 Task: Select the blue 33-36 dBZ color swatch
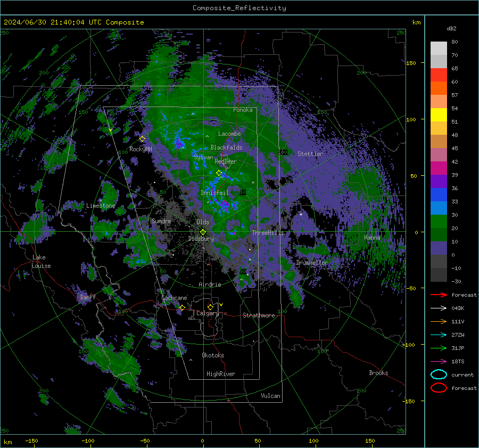tap(439, 195)
